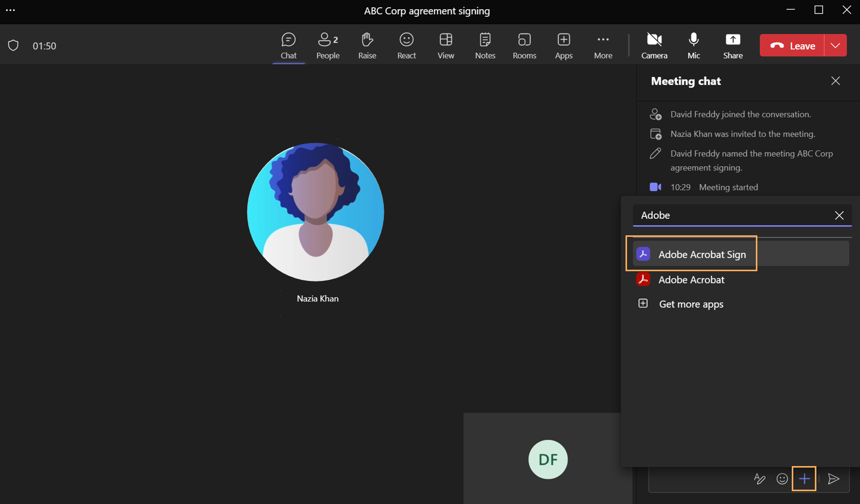
Task: Click the Meeting chat heading
Action: click(x=686, y=81)
